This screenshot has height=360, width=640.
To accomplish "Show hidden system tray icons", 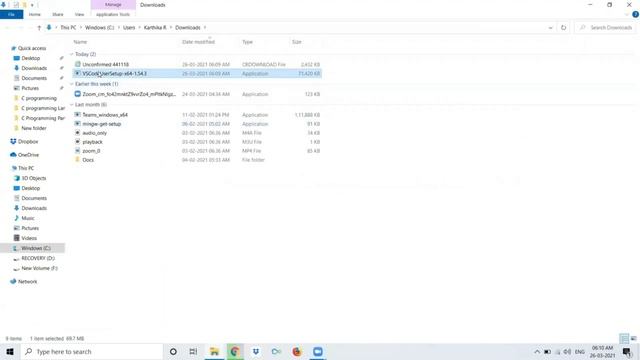I will click(x=537, y=351).
